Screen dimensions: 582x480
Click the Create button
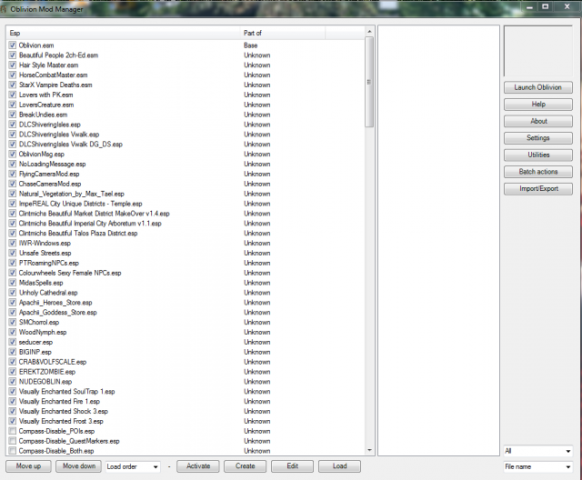coord(245,466)
